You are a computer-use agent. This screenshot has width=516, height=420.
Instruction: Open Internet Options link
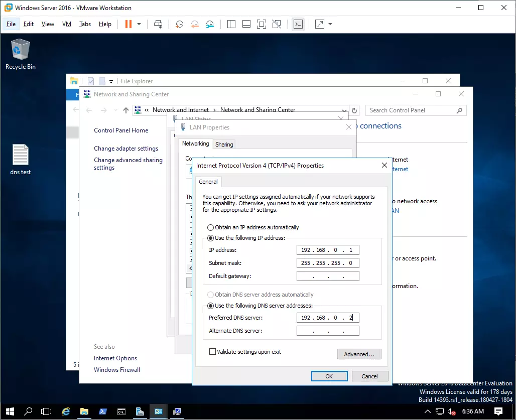115,358
